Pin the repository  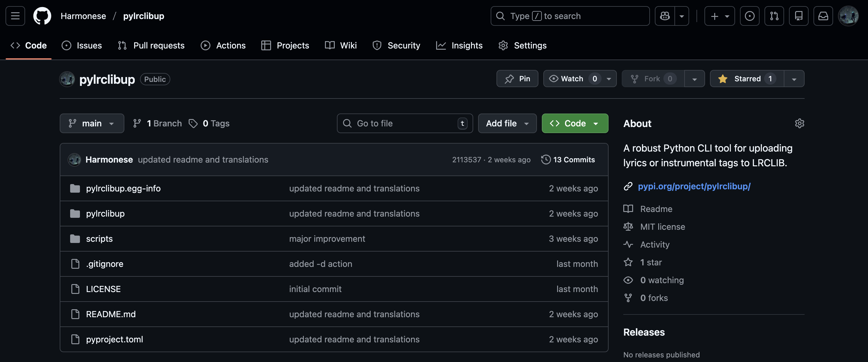[517, 79]
